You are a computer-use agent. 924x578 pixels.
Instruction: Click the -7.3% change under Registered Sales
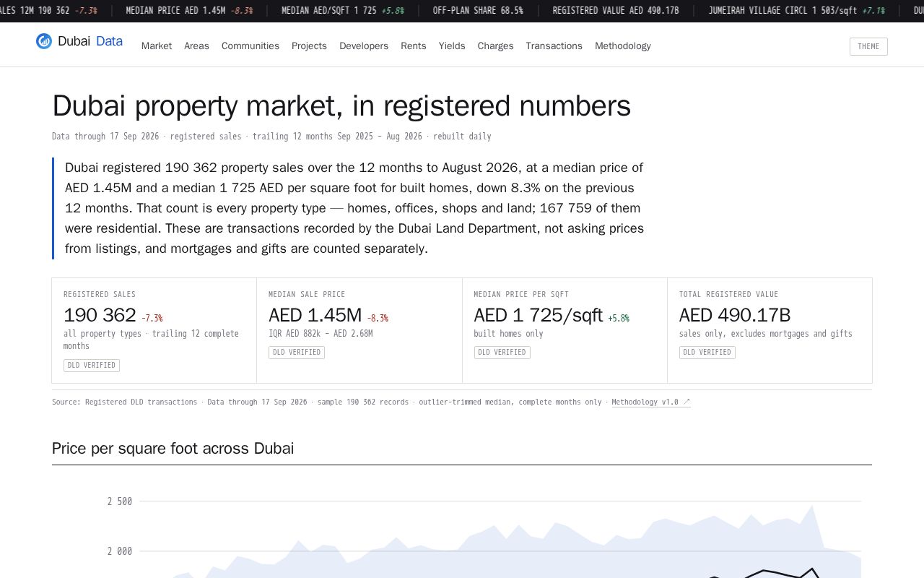pos(152,318)
